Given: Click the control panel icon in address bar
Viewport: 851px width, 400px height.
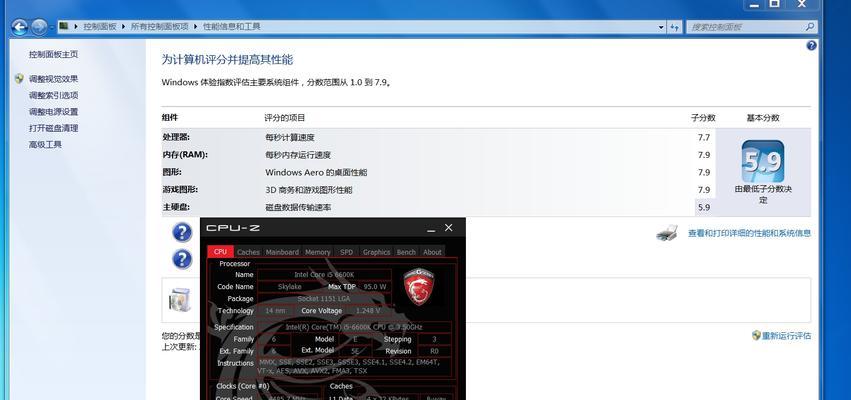Looking at the screenshot, I should point(64,26).
